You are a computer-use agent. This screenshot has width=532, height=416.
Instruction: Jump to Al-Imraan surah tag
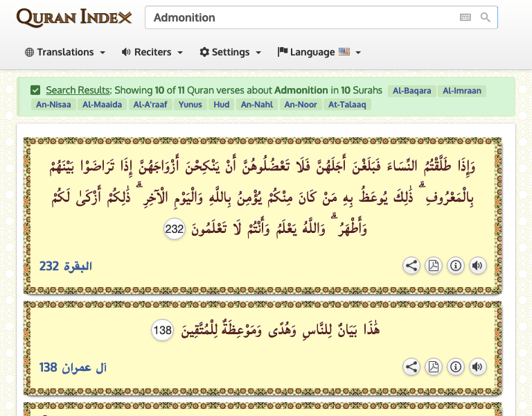[x=462, y=91]
